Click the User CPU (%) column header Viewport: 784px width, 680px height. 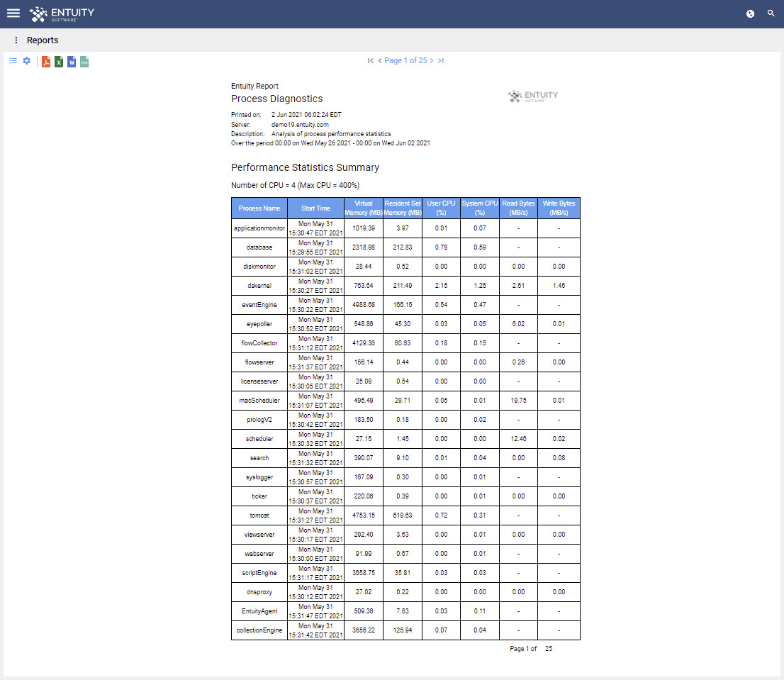pos(441,208)
